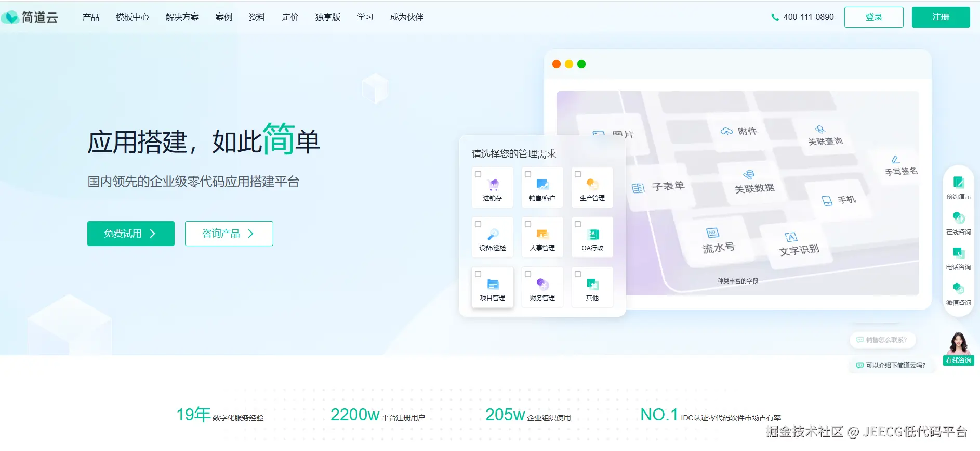Viewport: 980px width, 451px height.
Task: Click the 19年 数字化服务经验 statistic
Action: 220,415
